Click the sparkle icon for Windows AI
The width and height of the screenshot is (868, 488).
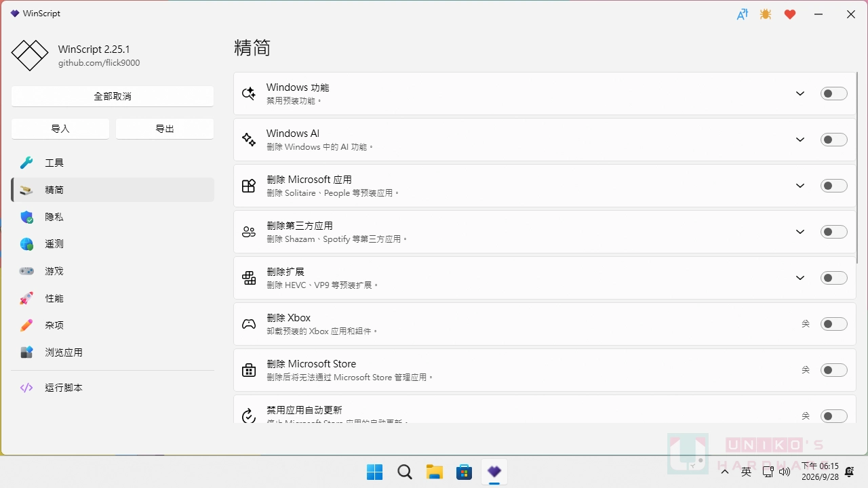249,140
